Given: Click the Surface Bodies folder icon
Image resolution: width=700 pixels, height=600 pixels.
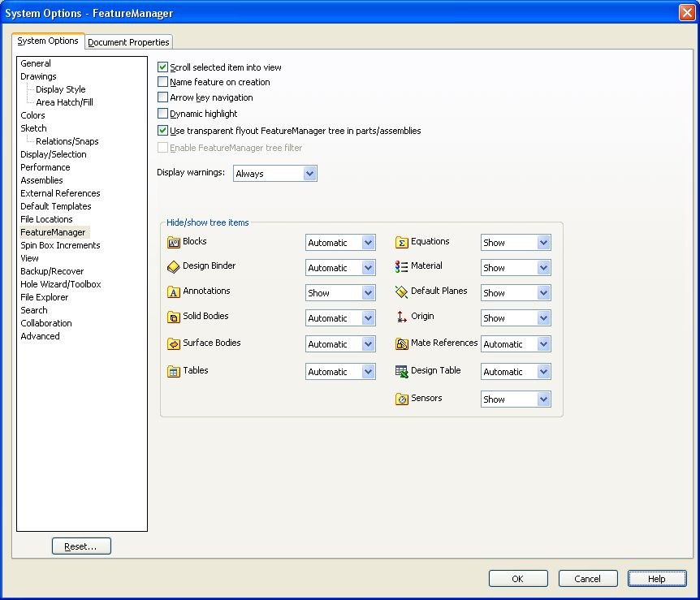Looking at the screenshot, I should coord(173,343).
